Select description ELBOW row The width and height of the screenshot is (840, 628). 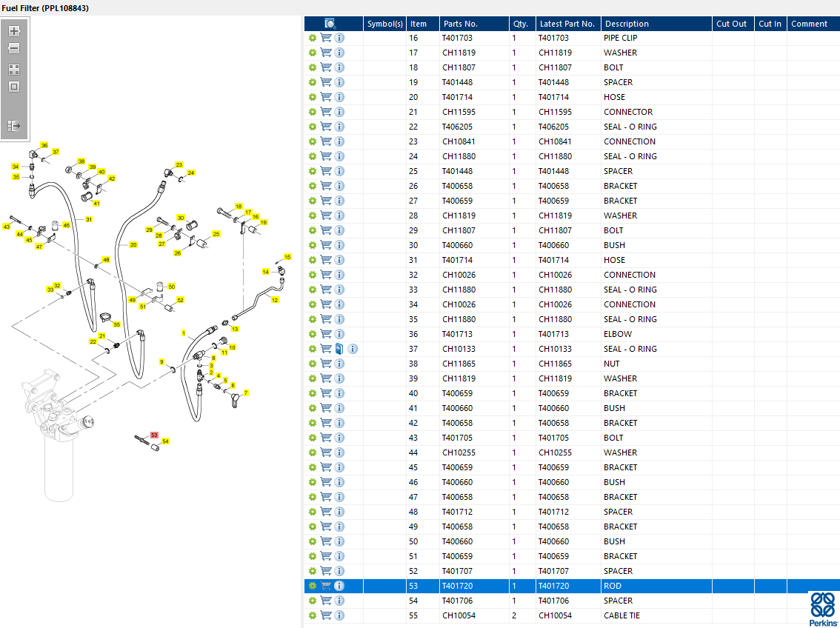pos(618,334)
